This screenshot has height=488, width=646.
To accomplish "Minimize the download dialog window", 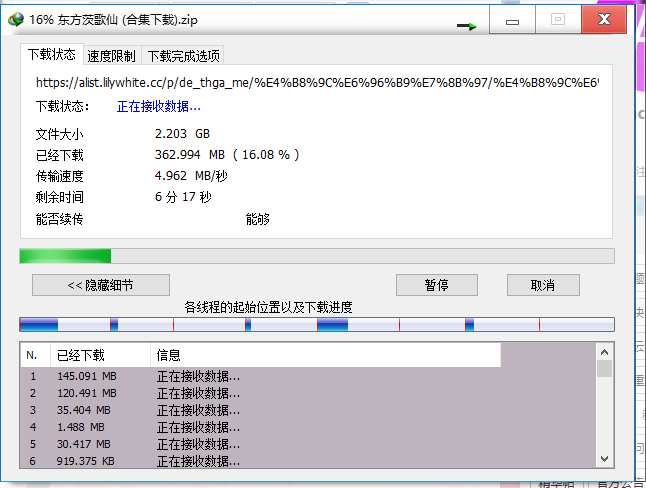I will (512, 19).
